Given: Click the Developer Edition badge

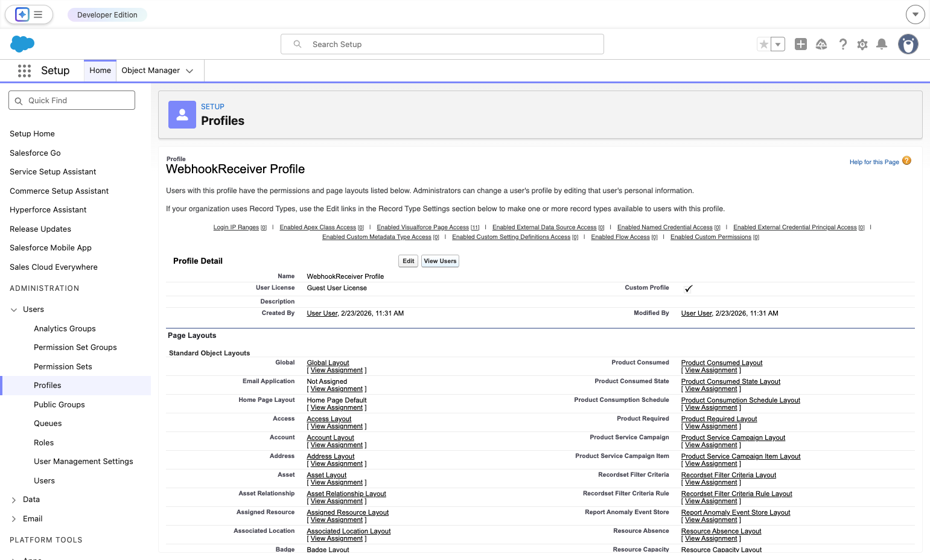Looking at the screenshot, I should (x=107, y=14).
